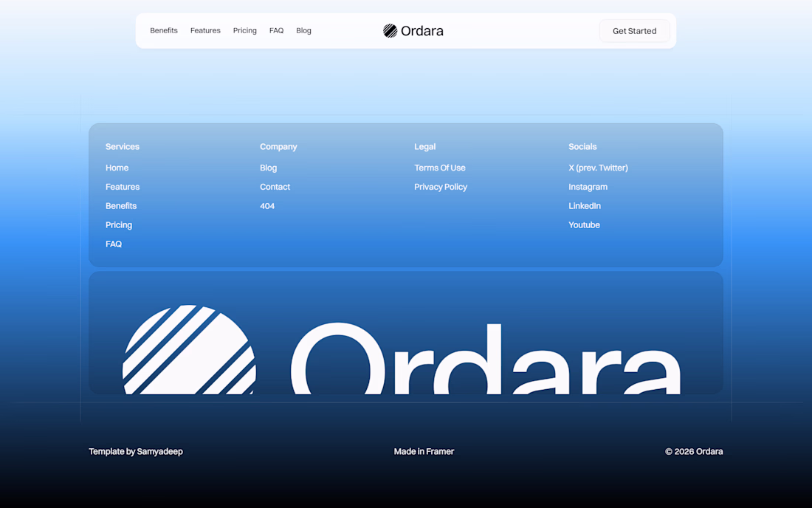The image size is (812, 508).
Task: Click the Template by Samyadeep credit
Action: [x=136, y=452]
